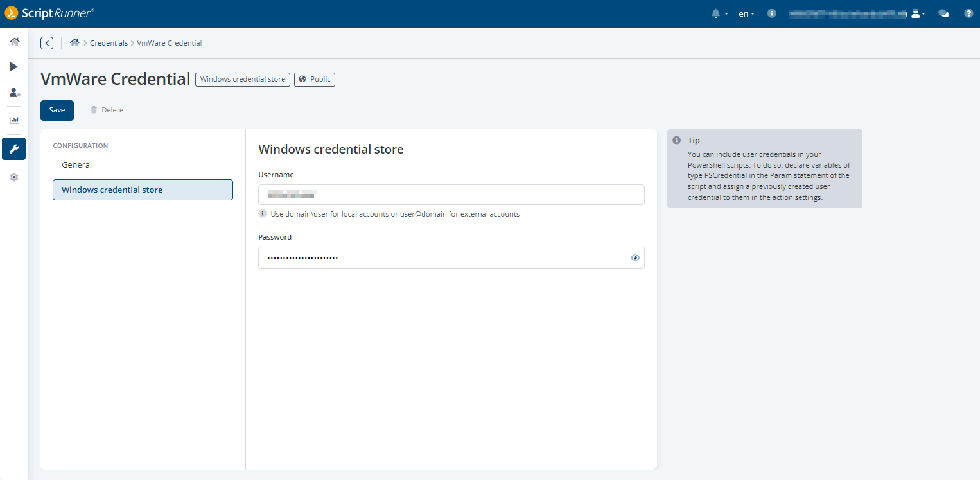
Task: Expand the user account menu dropdown
Action: click(x=918, y=13)
